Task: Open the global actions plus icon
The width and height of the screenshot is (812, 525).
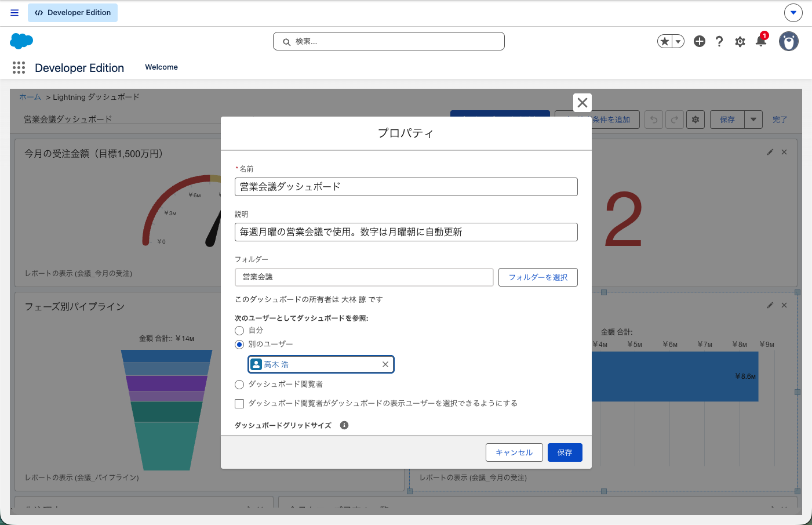Action: (700, 41)
